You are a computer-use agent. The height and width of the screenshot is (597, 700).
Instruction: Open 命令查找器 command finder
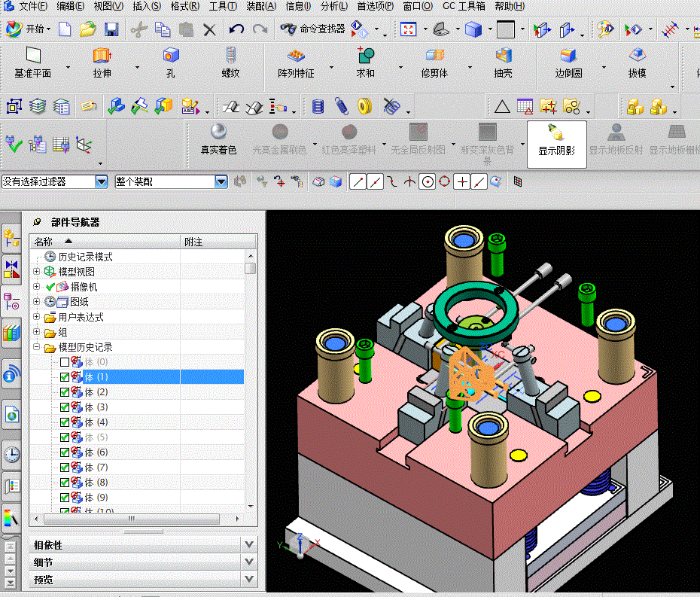point(313,29)
